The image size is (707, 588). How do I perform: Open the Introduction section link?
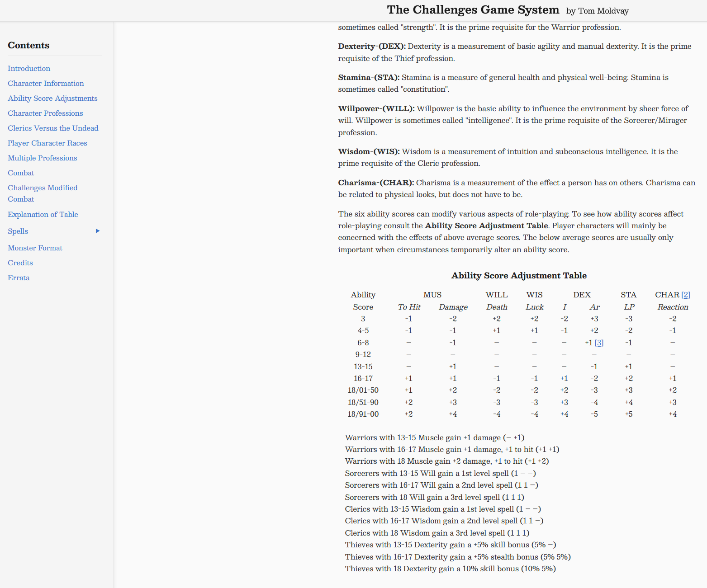click(29, 68)
